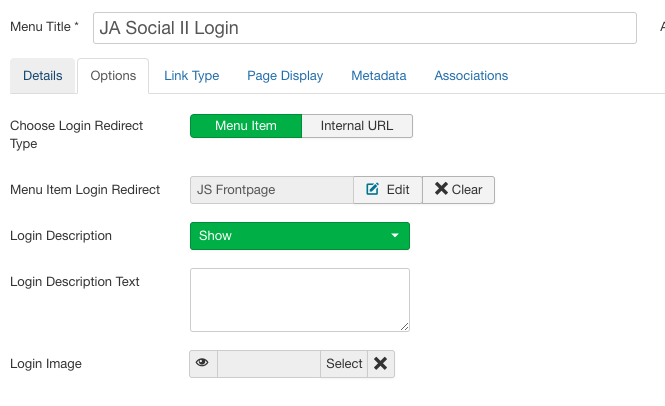Focus the Login Description Text textarea

point(299,299)
